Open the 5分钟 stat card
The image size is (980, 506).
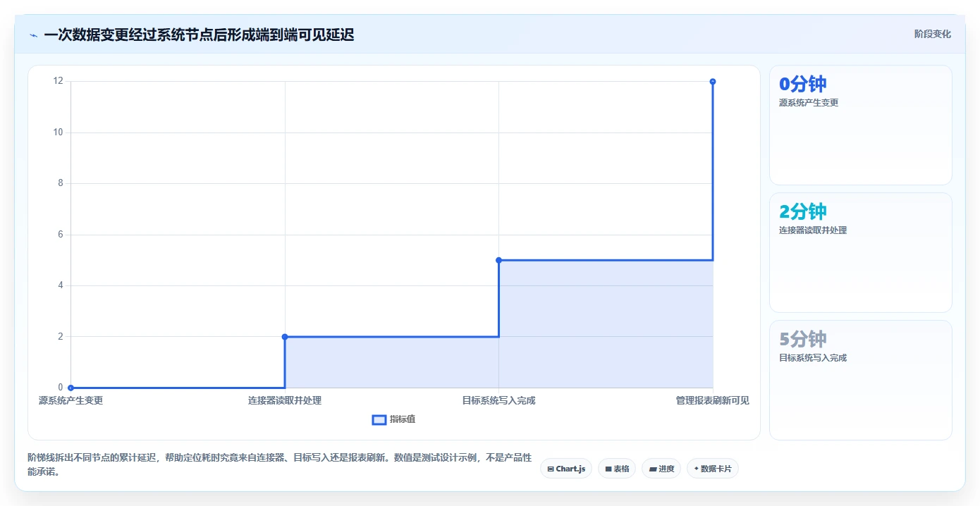tap(860, 380)
